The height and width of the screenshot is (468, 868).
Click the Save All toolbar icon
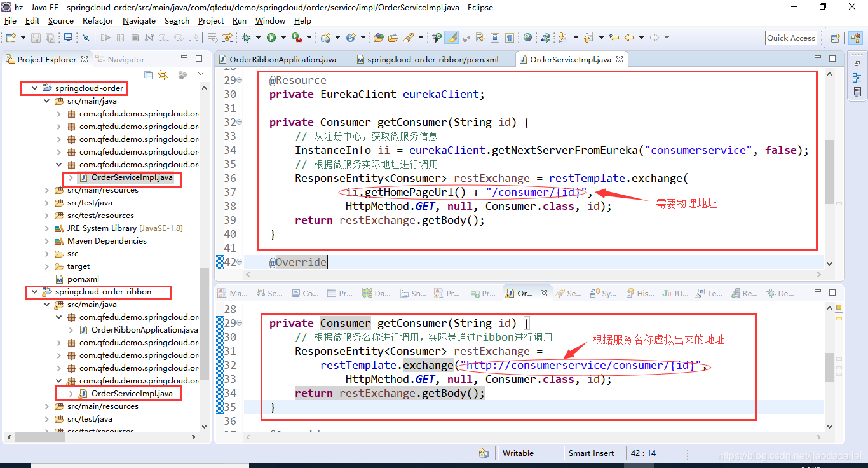click(x=50, y=38)
